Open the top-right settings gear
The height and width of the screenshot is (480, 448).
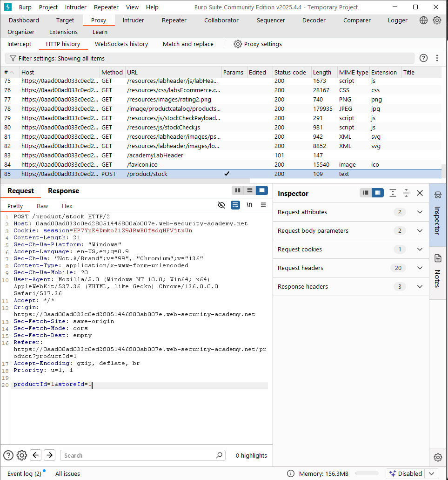(437, 20)
